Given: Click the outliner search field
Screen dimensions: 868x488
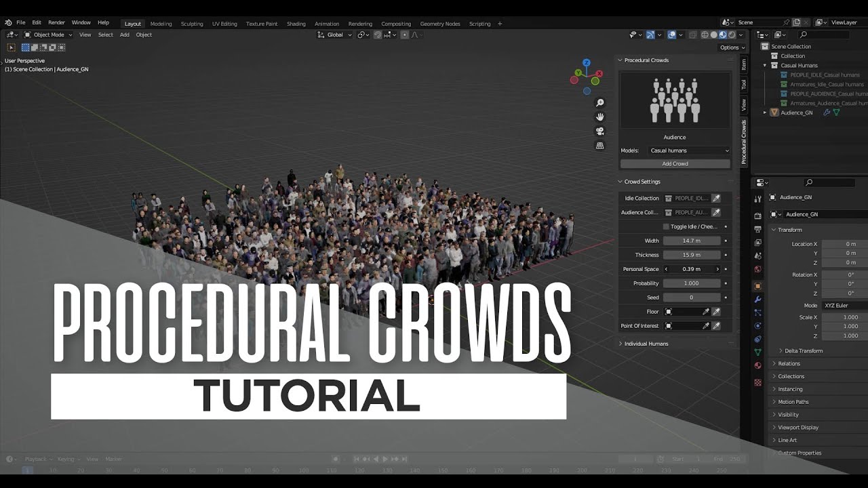Looking at the screenshot, I should (824, 35).
